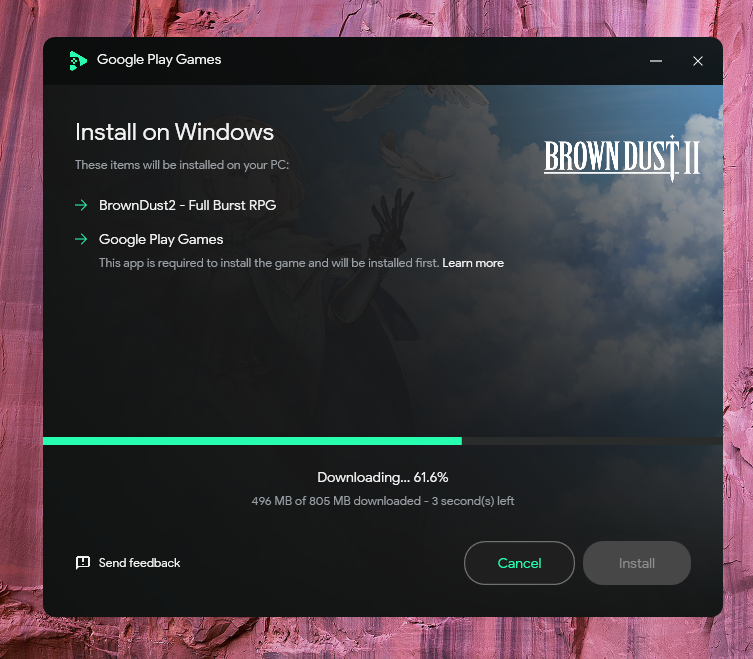Click 'These items will be installed on your PC' text

coord(182,165)
